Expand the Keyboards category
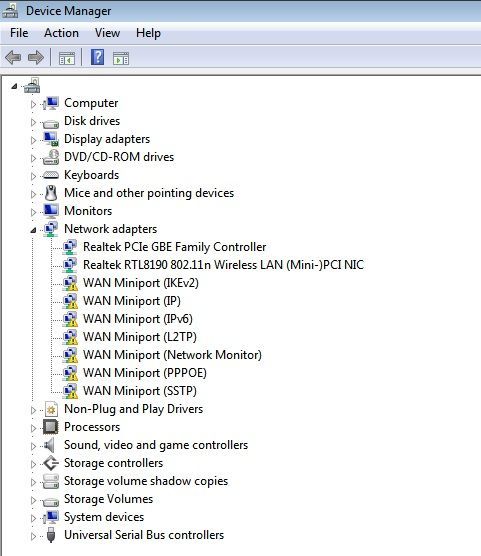Image resolution: width=481 pixels, height=556 pixels. (33, 176)
